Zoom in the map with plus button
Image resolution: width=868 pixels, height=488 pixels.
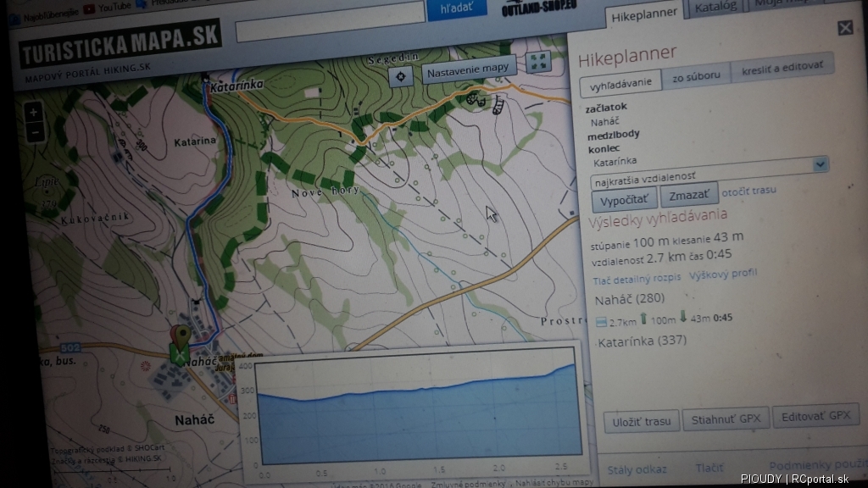pos(33,113)
